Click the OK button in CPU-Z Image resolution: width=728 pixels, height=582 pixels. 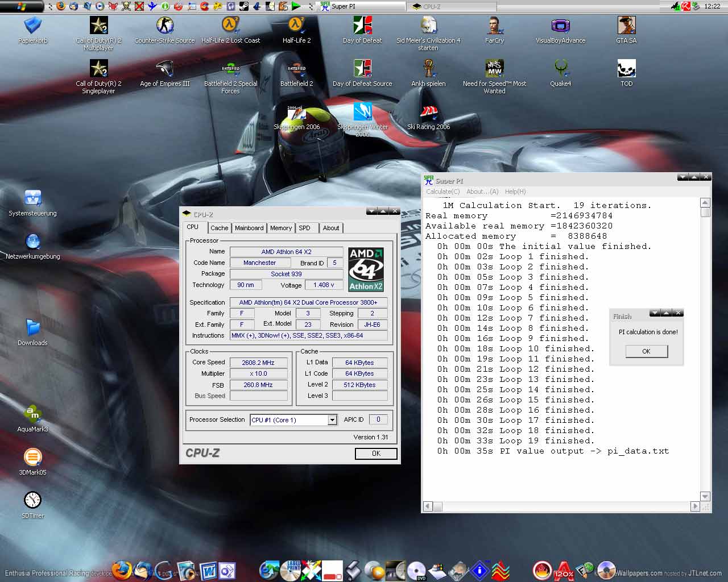point(376,454)
